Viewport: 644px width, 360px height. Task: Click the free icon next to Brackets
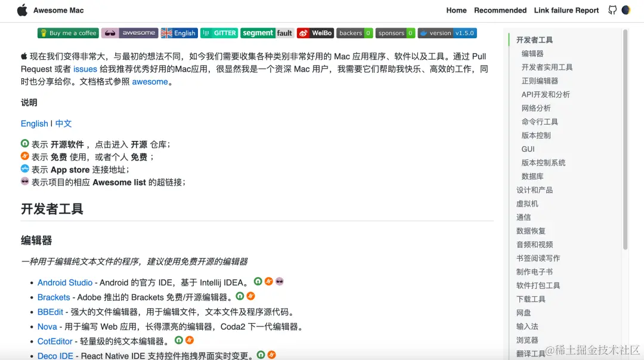(250, 296)
